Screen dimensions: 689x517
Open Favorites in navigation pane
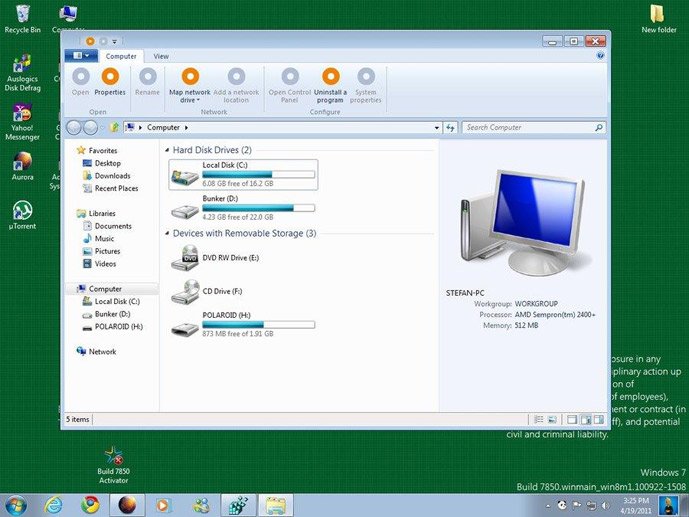coord(98,150)
